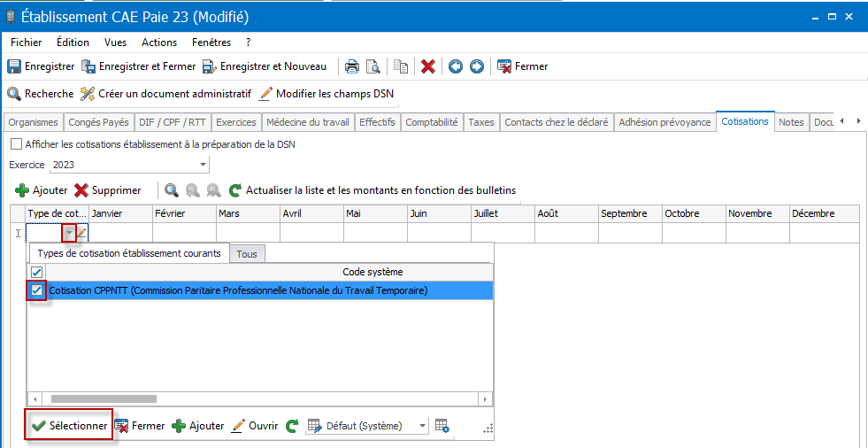The image size is (868, 448).
Task: Click the red X delete icon in toolbar
Action: tap(428, 67)
